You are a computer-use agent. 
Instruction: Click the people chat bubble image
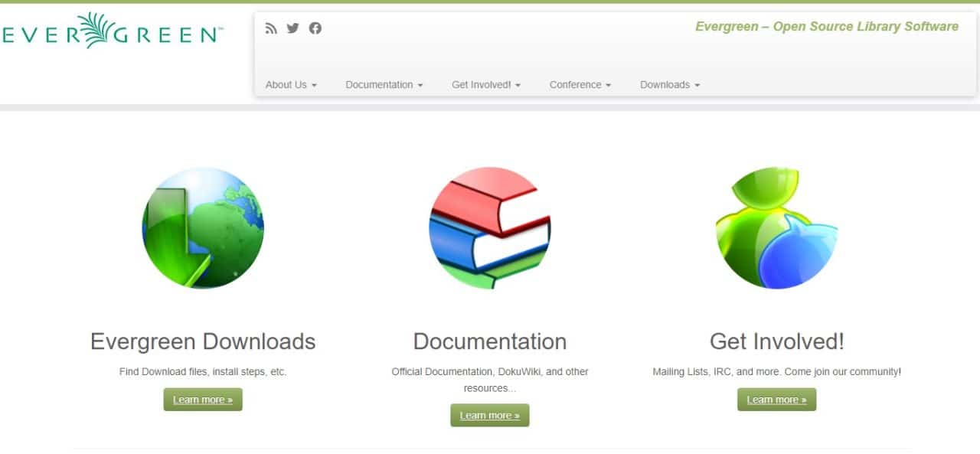coord(777,228)
